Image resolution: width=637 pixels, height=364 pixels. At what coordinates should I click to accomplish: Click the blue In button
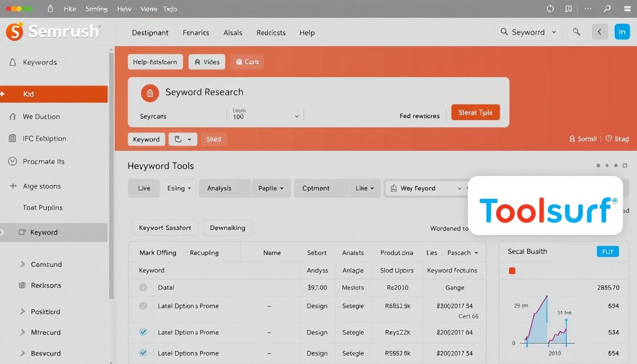coord(622,32)
